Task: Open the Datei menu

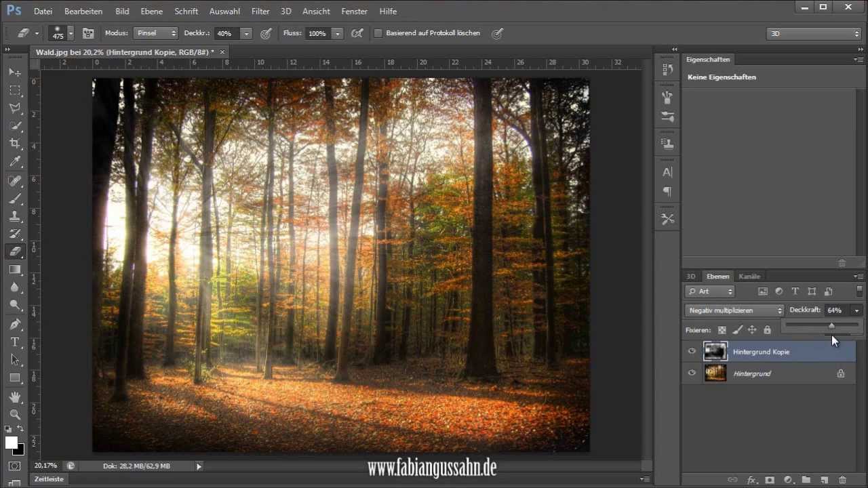Action: (x=43, y=12)
